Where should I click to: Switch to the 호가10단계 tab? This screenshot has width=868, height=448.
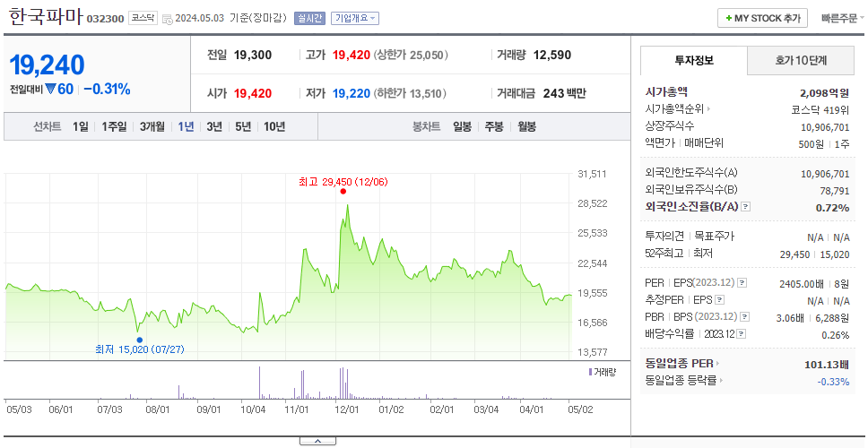click(801, 61)
